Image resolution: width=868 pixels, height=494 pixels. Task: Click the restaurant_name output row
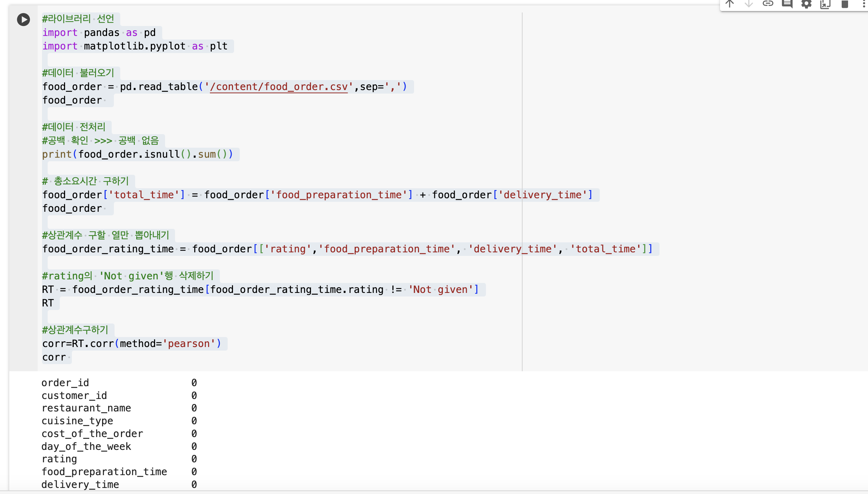tap(119, 408)
